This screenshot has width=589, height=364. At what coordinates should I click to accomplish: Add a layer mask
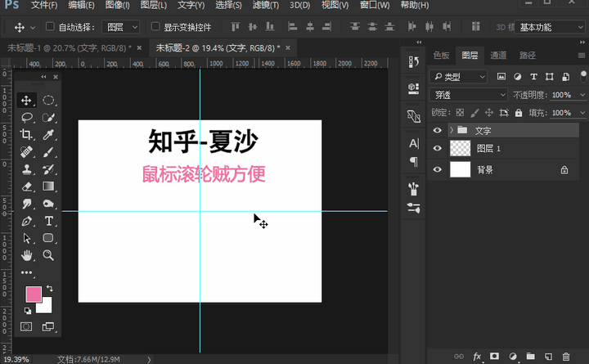(494, 356)
